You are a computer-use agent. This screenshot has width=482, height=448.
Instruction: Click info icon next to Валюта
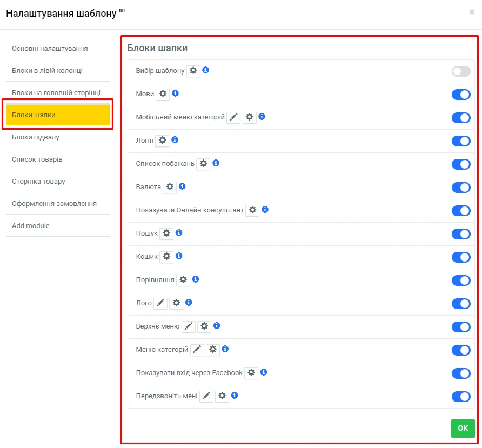click(x=182, y=186)
